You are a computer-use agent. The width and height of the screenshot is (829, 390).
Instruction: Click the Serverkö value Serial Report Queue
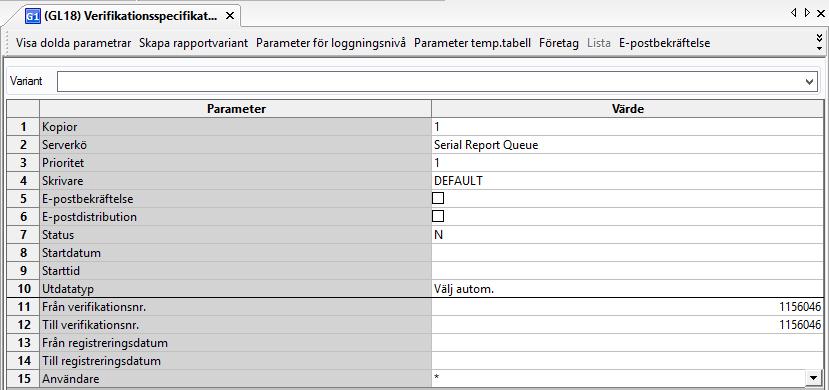point(486,145)
